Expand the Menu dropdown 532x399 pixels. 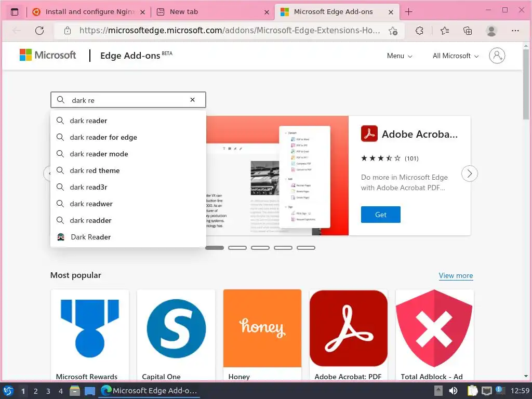pos(400,56)
